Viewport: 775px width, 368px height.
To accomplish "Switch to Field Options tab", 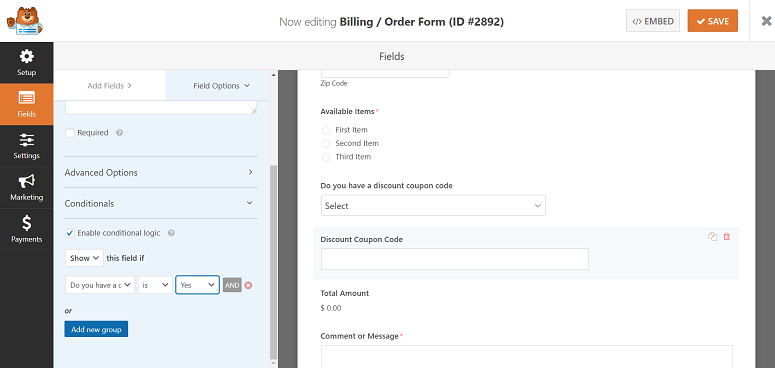I will (x=218, y=85).
